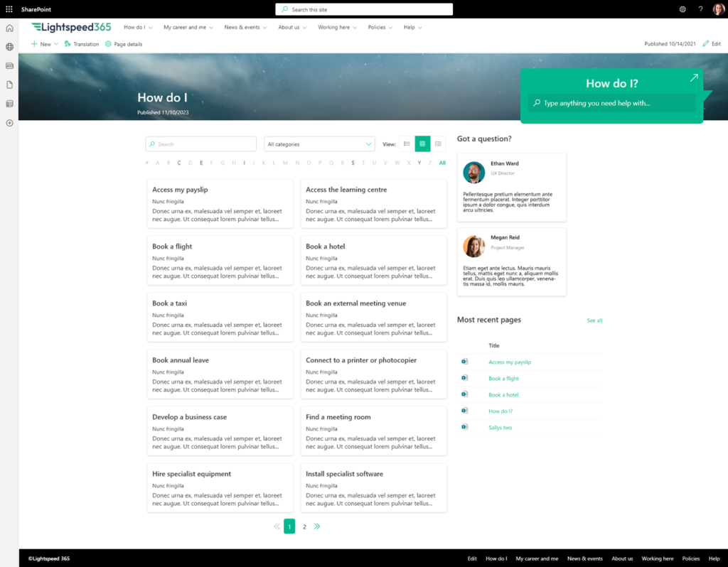Click the Lightspeed365 logo
The image size is (728, 567).
point(71,28)
